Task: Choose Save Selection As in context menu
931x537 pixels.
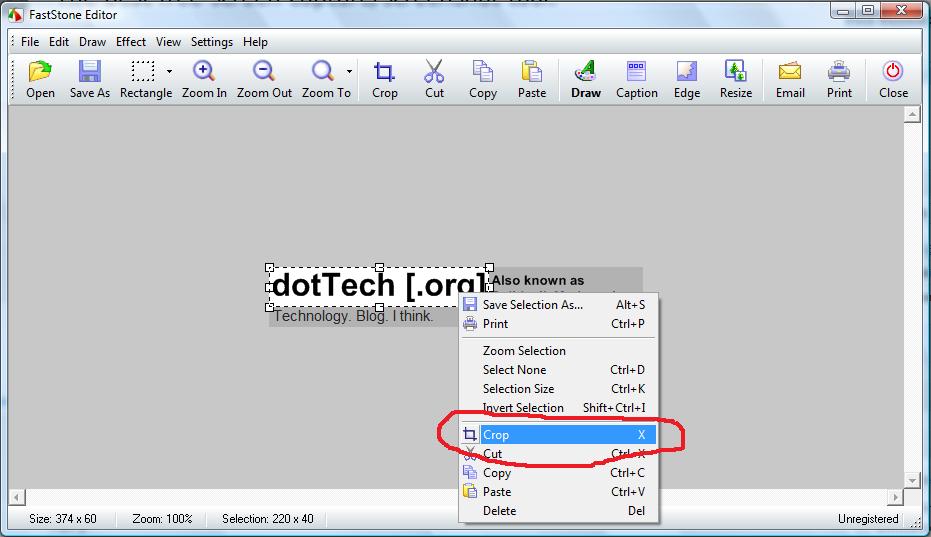Action: click(532, 305)
